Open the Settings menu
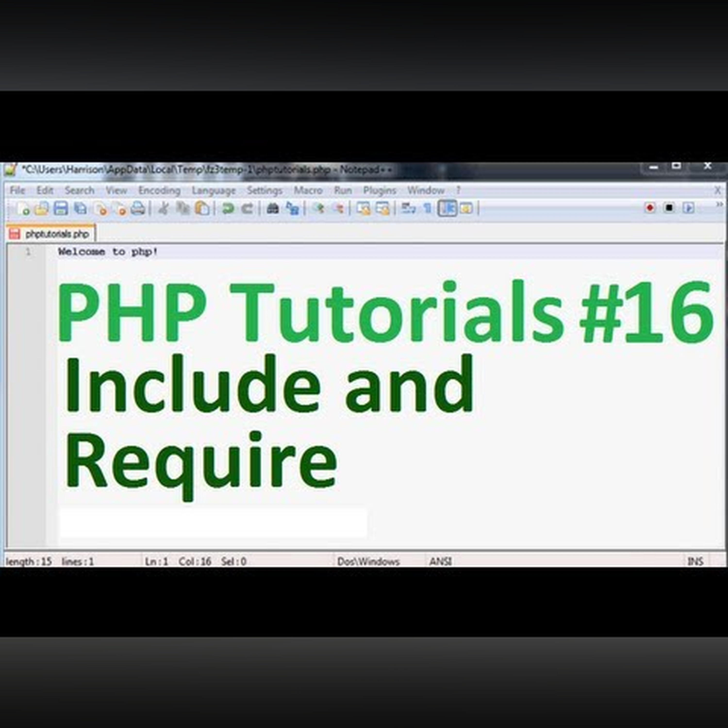This screenshot has width=728, height=728. (x=265, y=191)
